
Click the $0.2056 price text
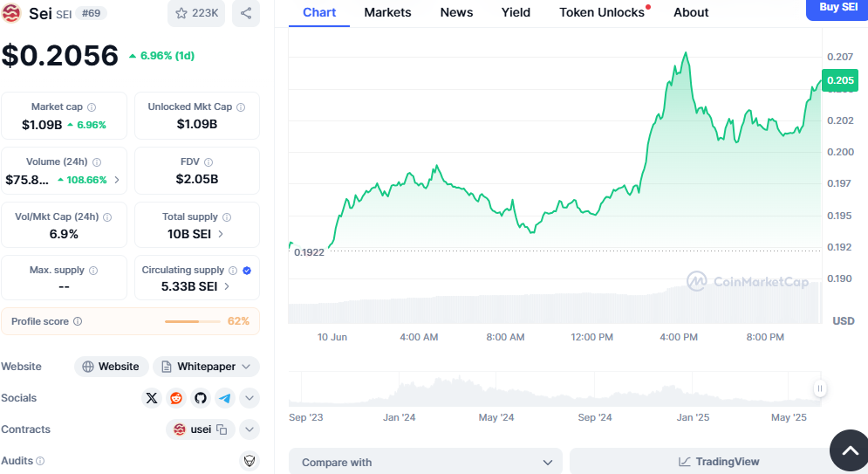(x=60, y=55)
